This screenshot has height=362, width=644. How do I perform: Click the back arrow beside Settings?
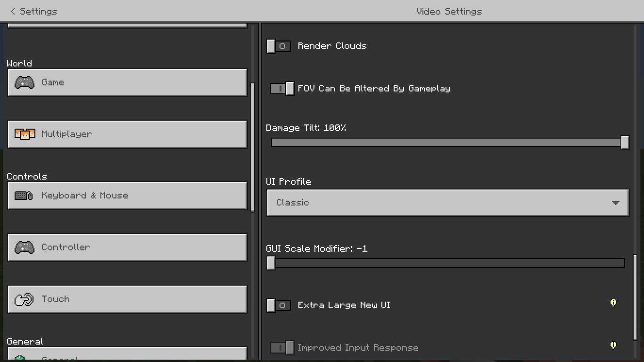coord(13,11)
